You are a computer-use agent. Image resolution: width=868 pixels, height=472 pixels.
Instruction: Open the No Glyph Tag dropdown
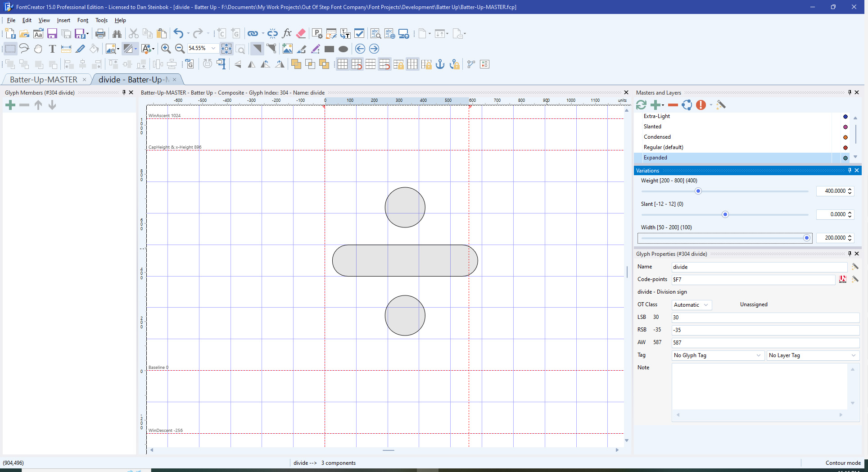click(718, 355)
